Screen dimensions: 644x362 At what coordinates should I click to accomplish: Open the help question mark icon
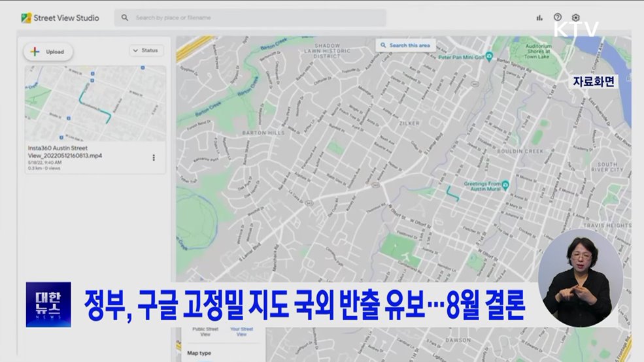point(557,17)
